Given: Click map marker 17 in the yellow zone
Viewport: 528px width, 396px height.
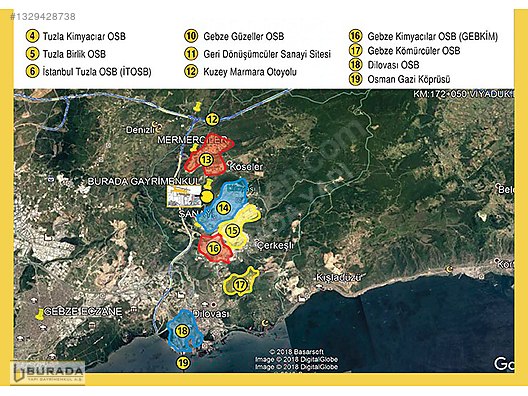Looking at the screenshot, I should [240, 285].
